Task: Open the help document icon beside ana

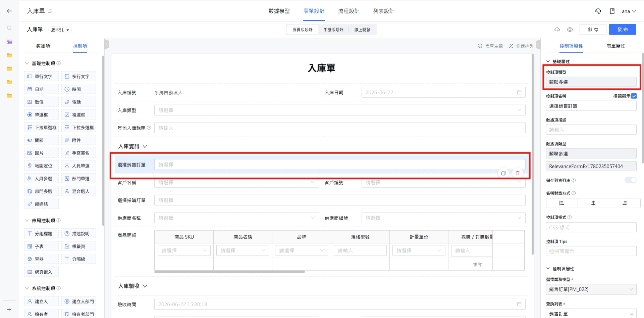Action: (x=612, y=11)
